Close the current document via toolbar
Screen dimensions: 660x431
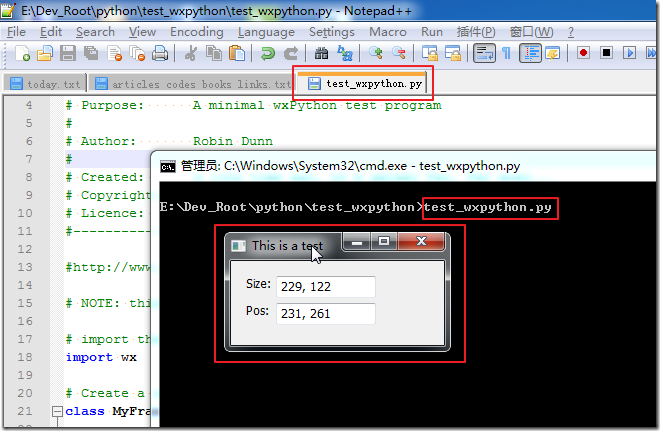click(x=114, y=53)
